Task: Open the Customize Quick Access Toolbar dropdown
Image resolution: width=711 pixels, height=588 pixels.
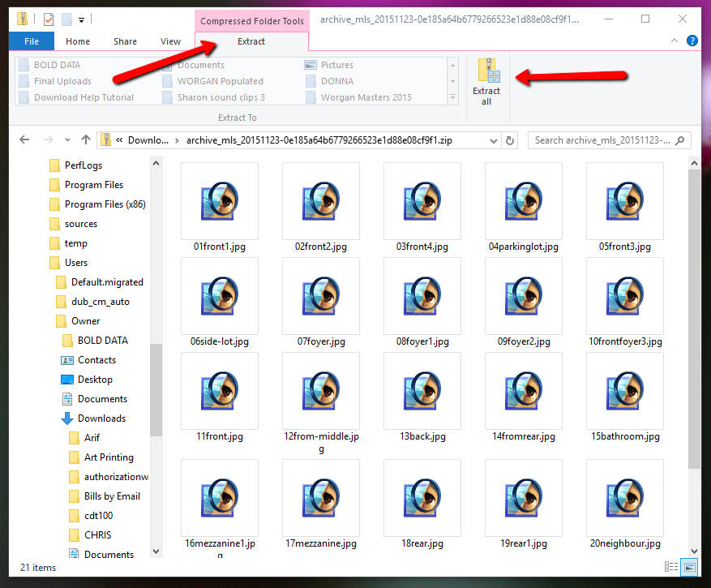Action: click(x=83, y=19)
